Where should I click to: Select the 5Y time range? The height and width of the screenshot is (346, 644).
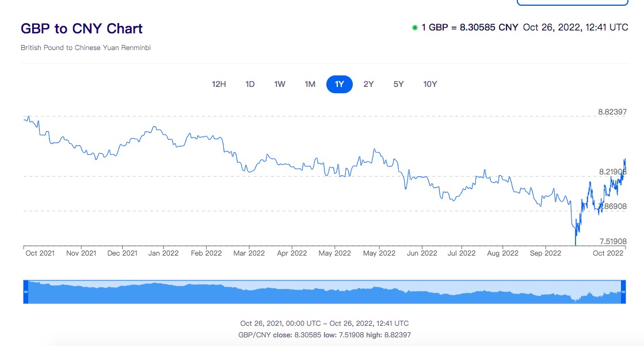[x=398, y=84]
